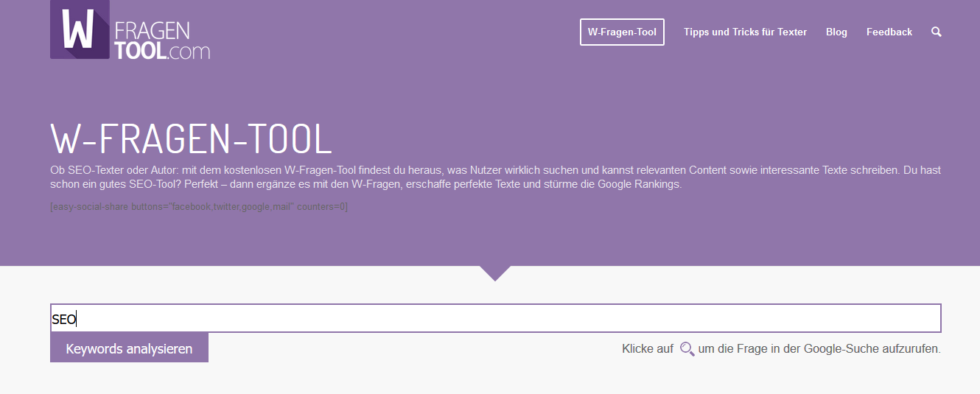Open Tipps und Tricks für Texter
980x394 pixels.
coord(745,32)
